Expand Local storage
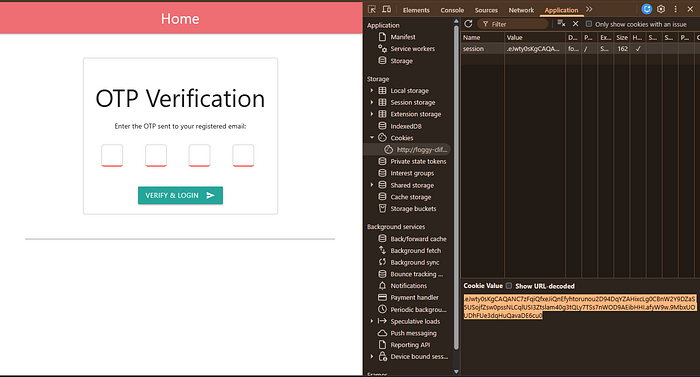The width and height of the screenshot is (700, 377). (x=371, y=91)
